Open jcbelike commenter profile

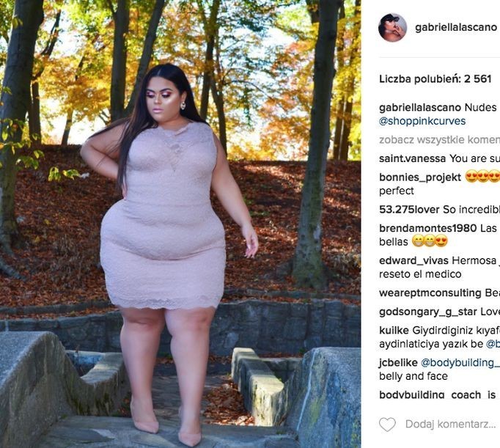pyautogui.click(x=398, y=363)
